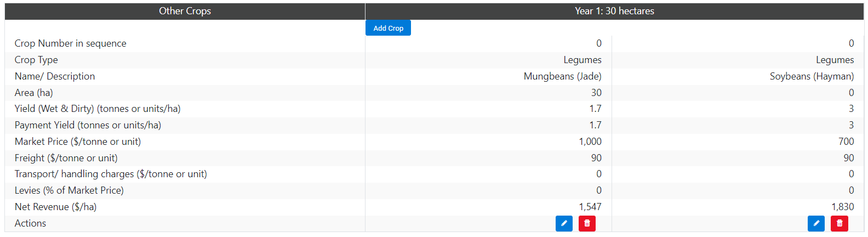This screenshot has width=868, height=237.
Task: Select the Net Revenue ($/ha) row label
Action: (x=55, y=207)
